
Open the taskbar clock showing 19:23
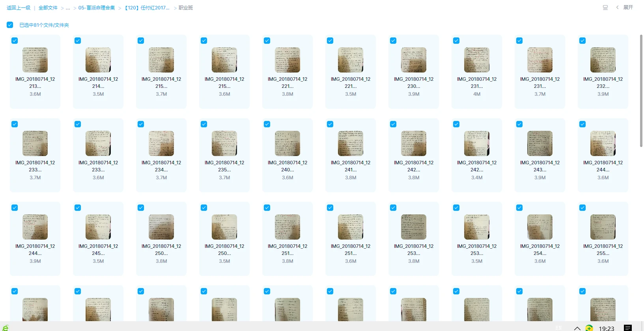607,328
